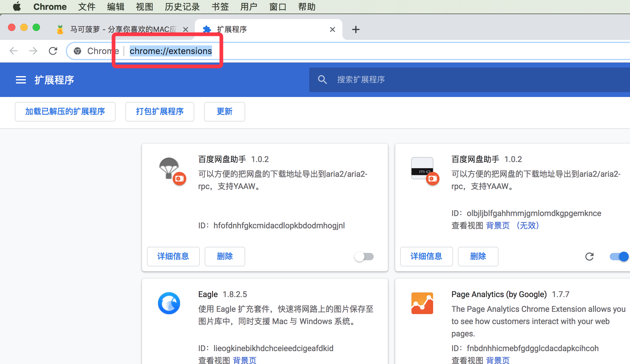Disable the second 百度网盘助手 toggle
The image size is (630, 364).
pyautogui.click(x=619, y=257)
